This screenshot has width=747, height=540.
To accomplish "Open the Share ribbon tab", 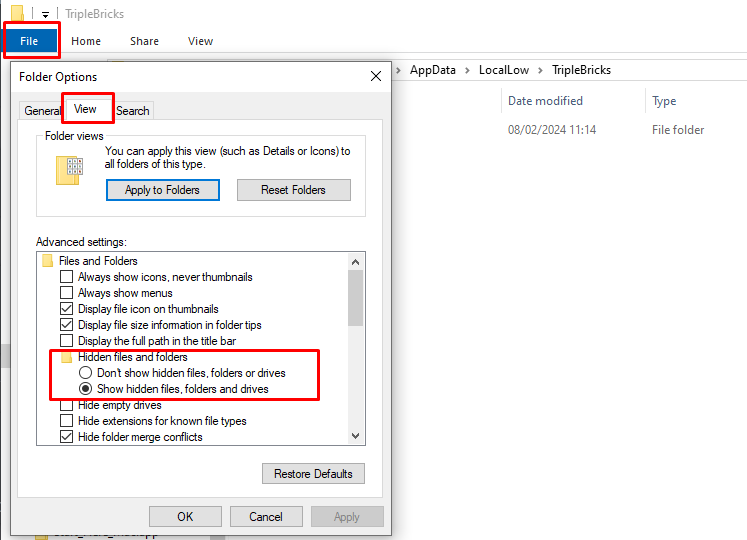I will pyautogui.click(x=144, y=41).
